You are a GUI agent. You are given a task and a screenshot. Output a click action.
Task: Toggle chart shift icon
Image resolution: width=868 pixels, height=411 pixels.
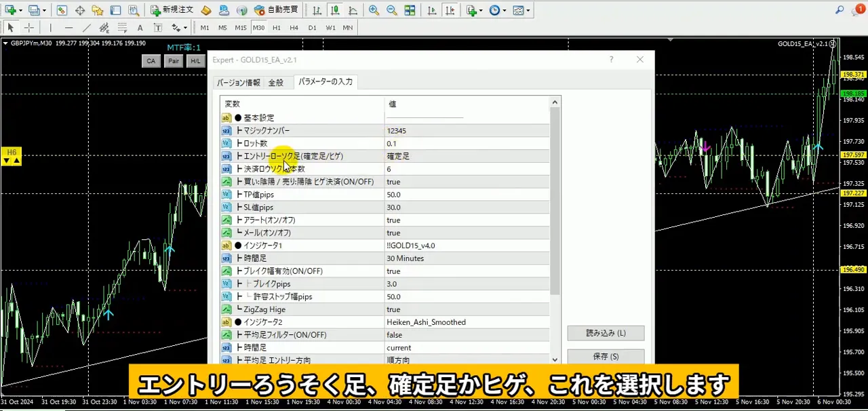(x=450, y=10)
